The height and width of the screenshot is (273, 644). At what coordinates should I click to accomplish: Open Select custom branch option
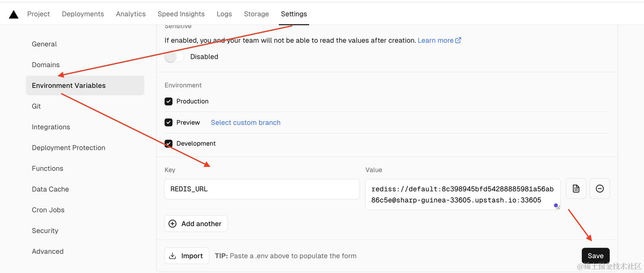pyautogui.click(x=246, y=122)
